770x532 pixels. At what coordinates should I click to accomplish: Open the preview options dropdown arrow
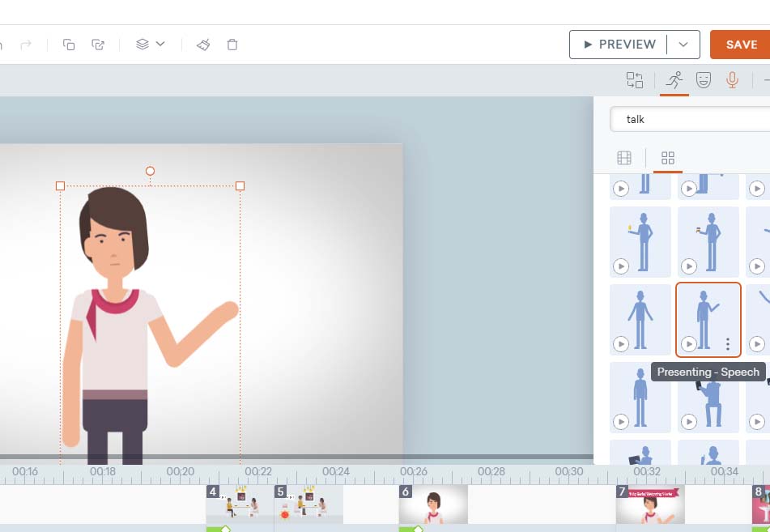[x=683, y=45]
